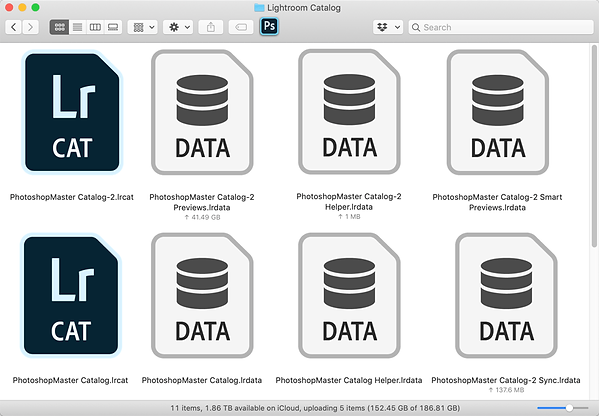Click the name PhotoshopMaster Catalog Helper.lrdata
The height and width of the screenshot is (416, 599).
(x=349, y=380)
